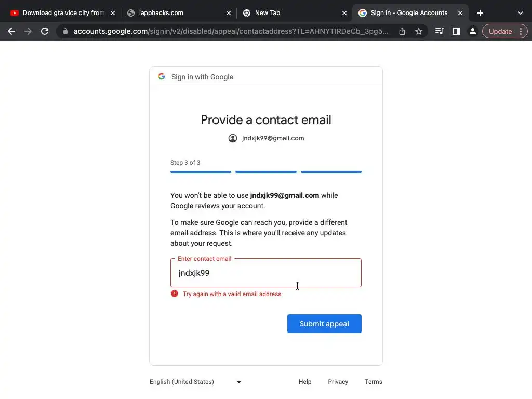This screenshot has height=399, width=532.
Task: Click the Enter contact email field
Action: point(266,273)
